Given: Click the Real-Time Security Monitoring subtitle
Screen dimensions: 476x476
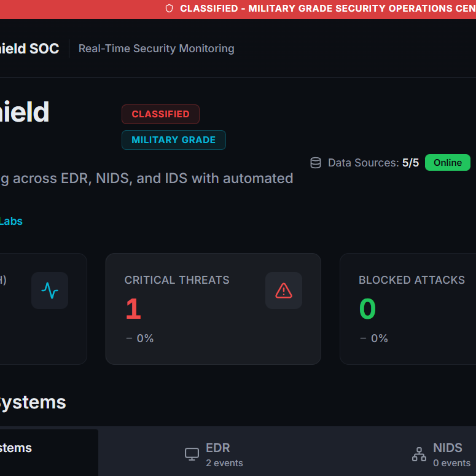Looking at the screenshot, I should [x=156, y=49].
